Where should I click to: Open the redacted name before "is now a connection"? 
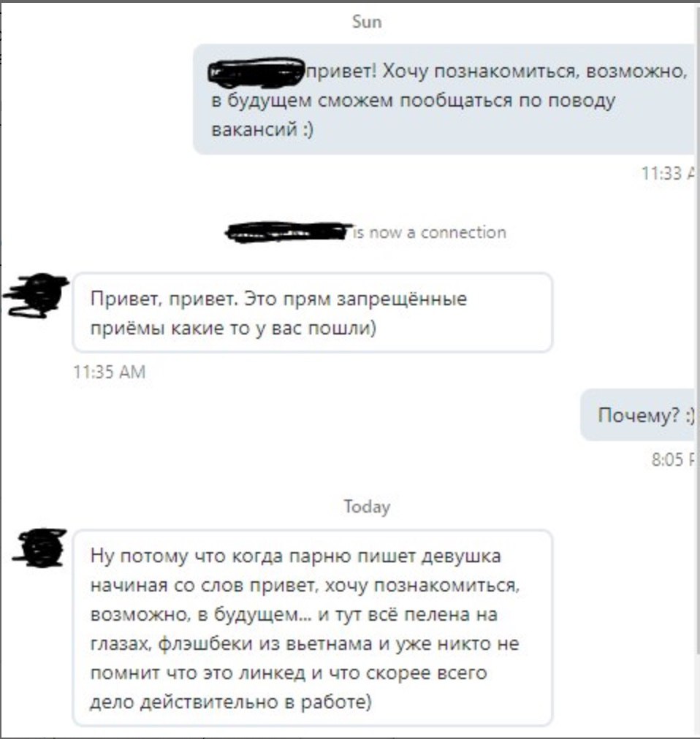[x=289, y=232]
